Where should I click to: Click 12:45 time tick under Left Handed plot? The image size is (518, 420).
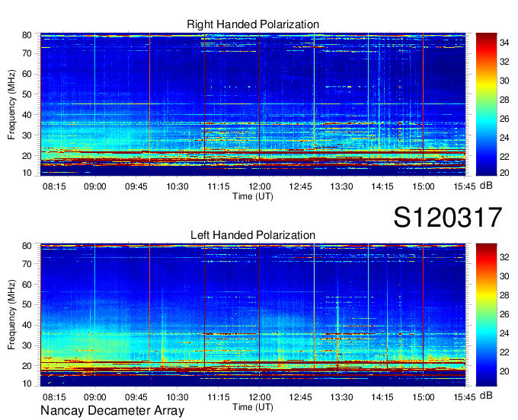click(300, 397)
